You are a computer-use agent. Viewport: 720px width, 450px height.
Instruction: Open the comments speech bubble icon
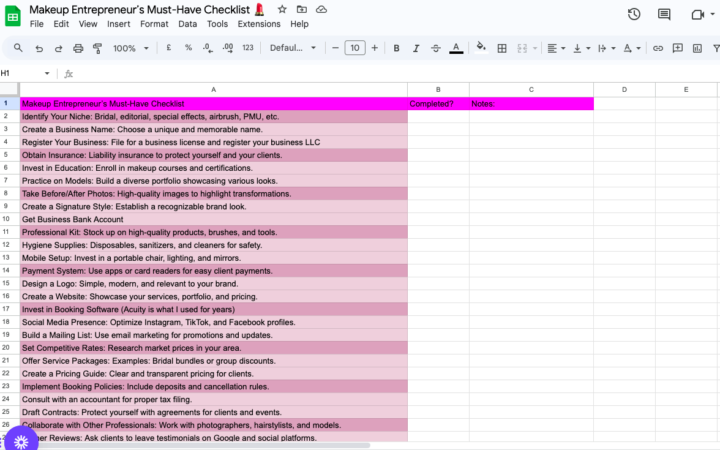(x=664, y=14)
